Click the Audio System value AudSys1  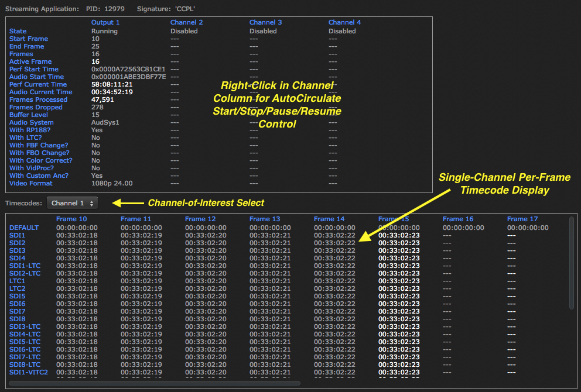[105, 122]
